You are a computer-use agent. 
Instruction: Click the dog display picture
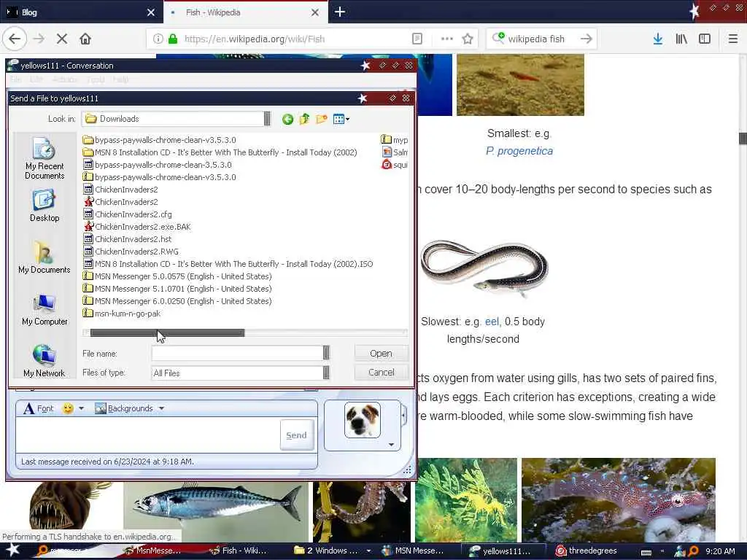(363, 420)
